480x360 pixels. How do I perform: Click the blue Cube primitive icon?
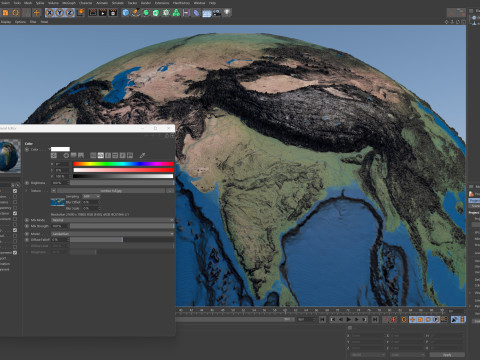[x=125, y=13]
